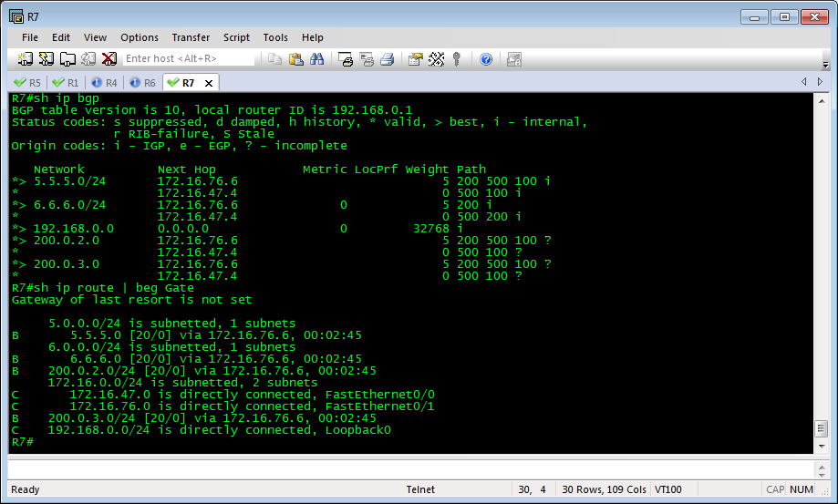Click 'Telnet' in the status bar
838x504 pixels.
coord(420,489)
